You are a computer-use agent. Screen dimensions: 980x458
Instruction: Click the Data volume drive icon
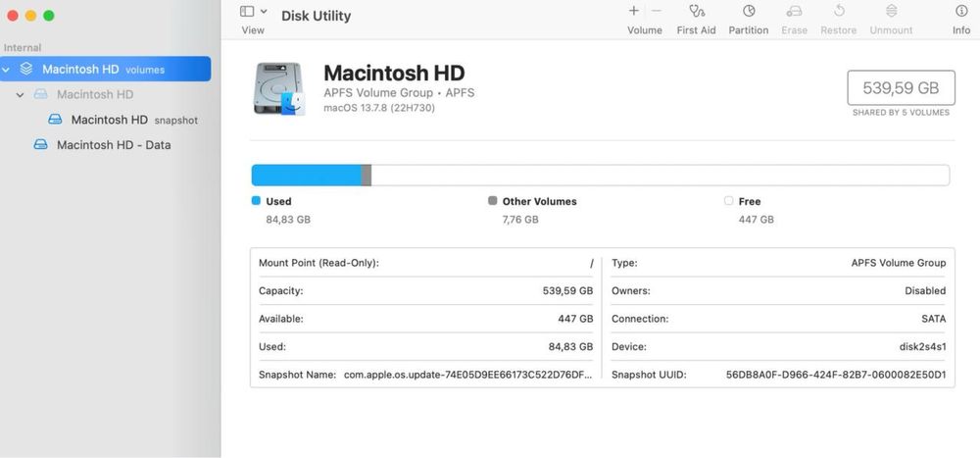tap(40, 144)
